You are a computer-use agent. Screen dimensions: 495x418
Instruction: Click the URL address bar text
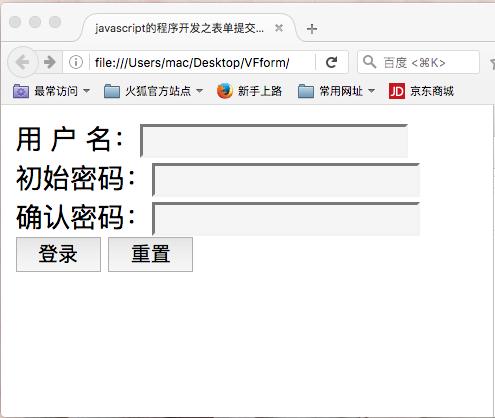(192, 62)
